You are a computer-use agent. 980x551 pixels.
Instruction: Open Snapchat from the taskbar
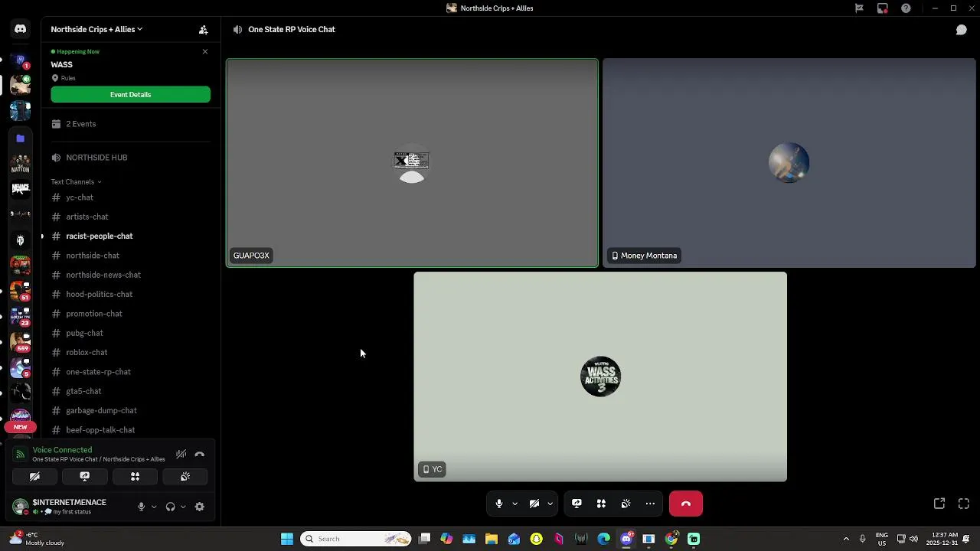click(536, 539)
